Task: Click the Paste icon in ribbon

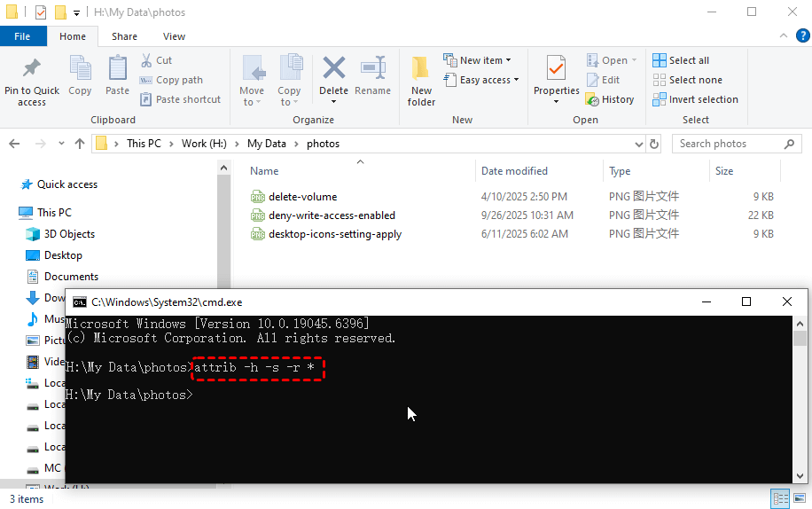Action: click(x=117, y=69)
